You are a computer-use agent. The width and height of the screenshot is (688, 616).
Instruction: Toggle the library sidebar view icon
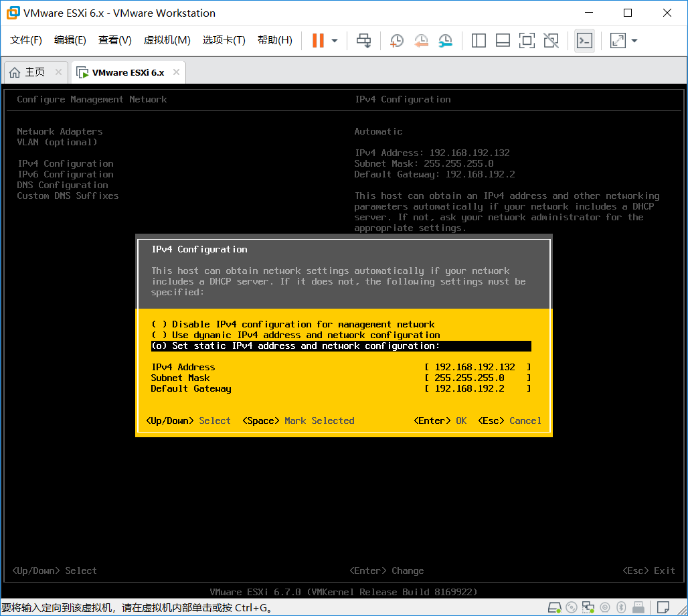coord(479,40)
